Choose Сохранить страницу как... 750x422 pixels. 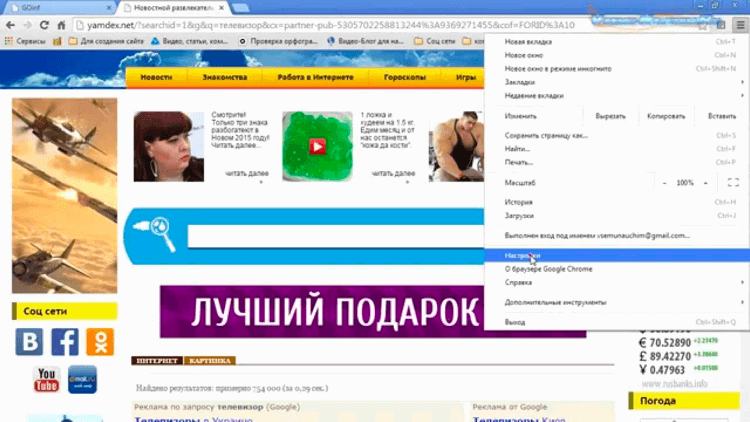pyautogui.click(x=617, y=135)
